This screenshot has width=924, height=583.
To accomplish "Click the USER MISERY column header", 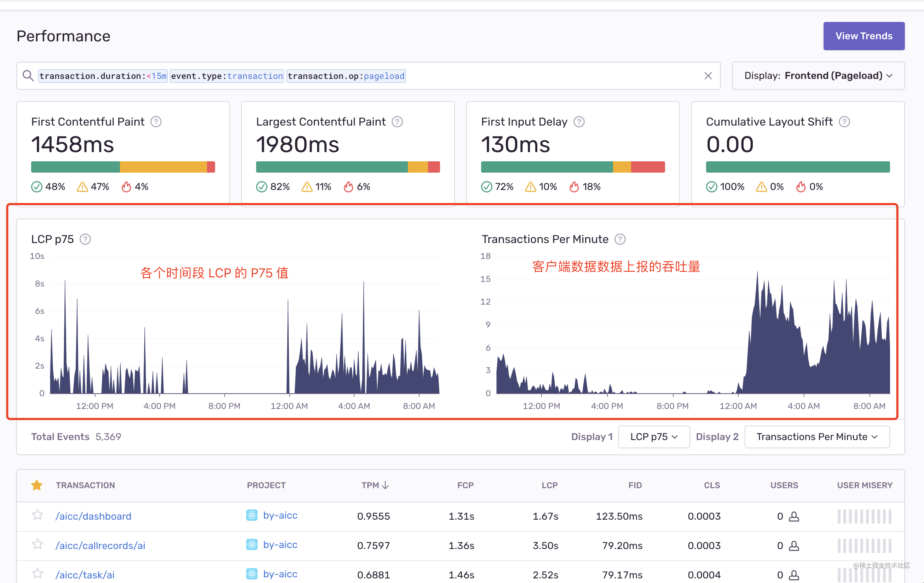I will (865, 485).
